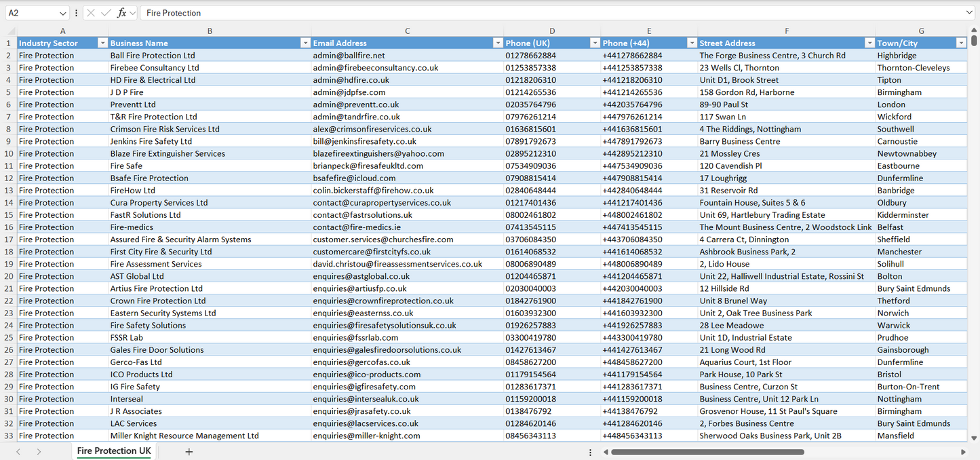Open the Town/City filter dropdown

click(x=961, y=43)
